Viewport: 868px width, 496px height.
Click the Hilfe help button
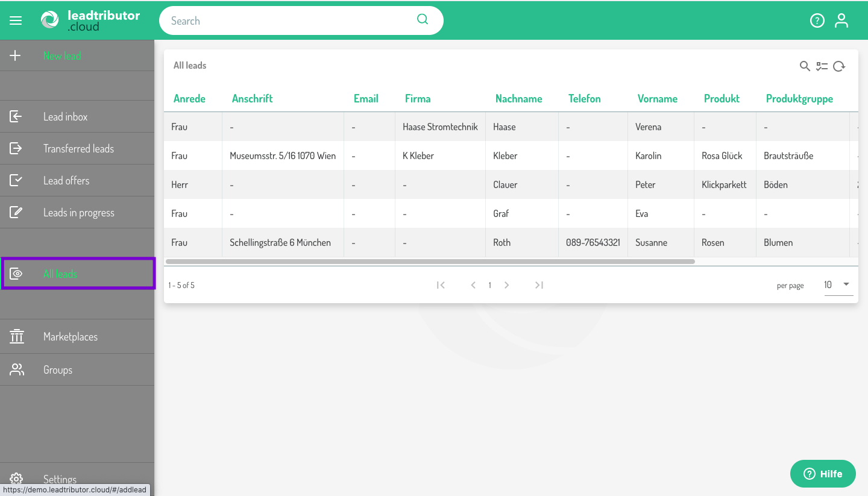823,474
